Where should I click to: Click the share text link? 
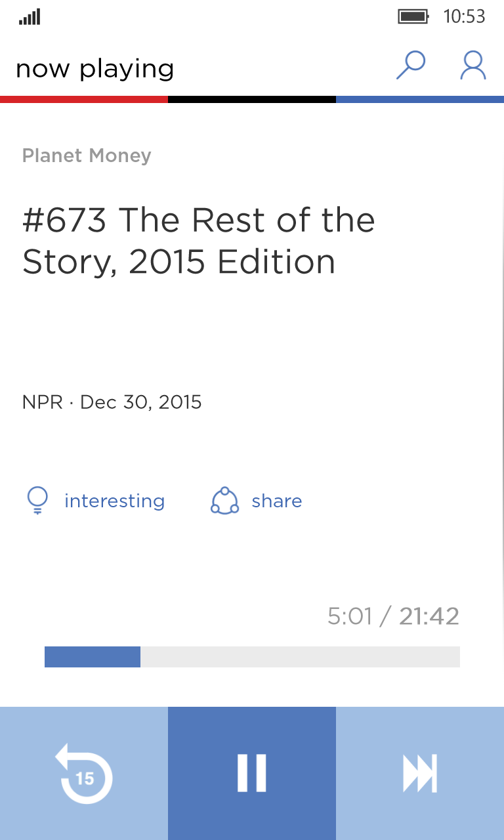[x=277, y=501]
